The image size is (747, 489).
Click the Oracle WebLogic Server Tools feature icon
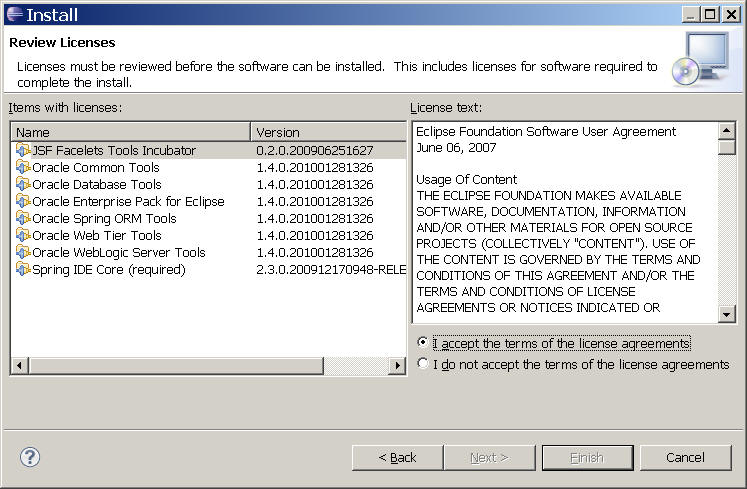23,252
